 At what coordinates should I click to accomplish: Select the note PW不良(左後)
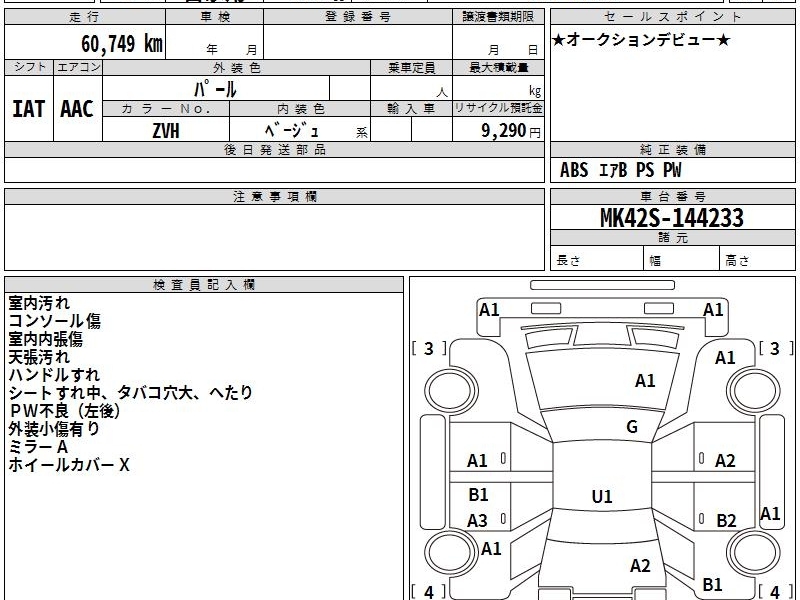[65, 411]
